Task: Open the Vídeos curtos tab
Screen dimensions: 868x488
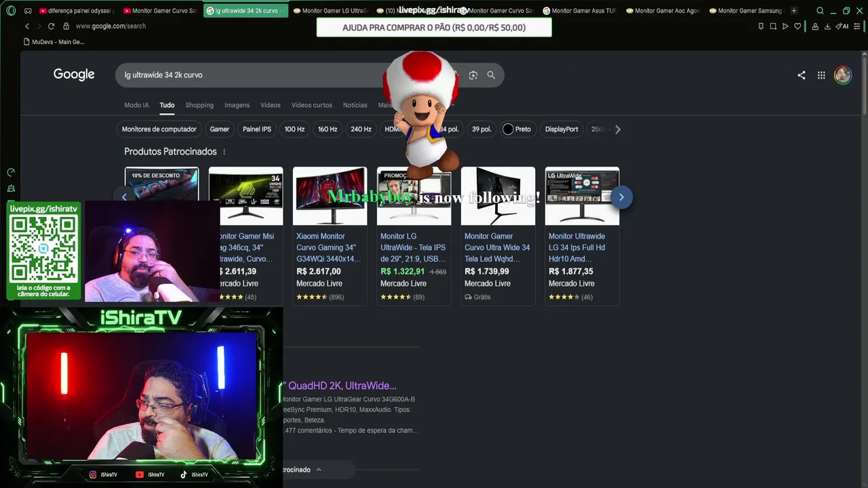Action: tap(312, 105)
